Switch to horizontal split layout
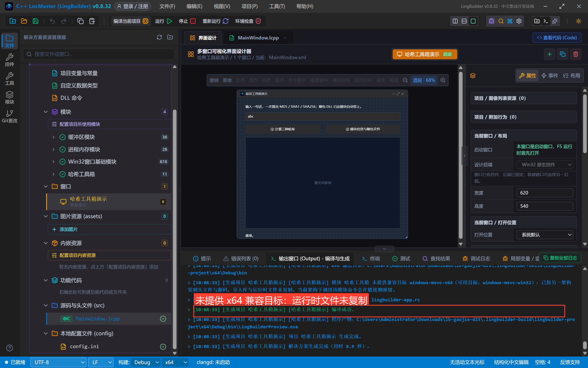Viewport: 588px width, 368px height. (x=464, y=21)
